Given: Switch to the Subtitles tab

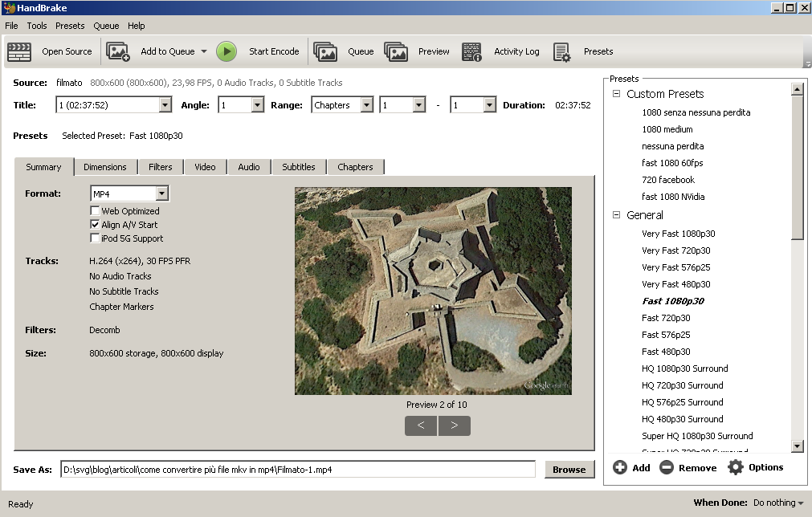Looking at the screenshot, I should pos(299,167).
